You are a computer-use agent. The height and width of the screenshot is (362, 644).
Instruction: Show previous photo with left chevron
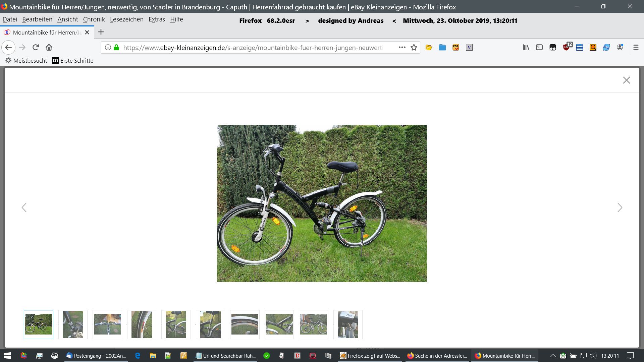[24, 207]
